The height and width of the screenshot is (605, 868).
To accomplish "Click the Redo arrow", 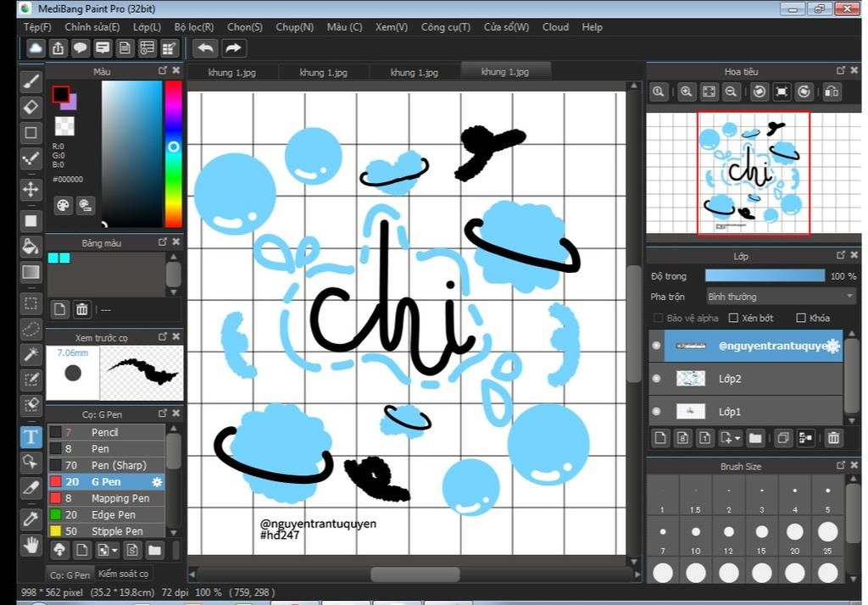I will click(x=233, y=48).
